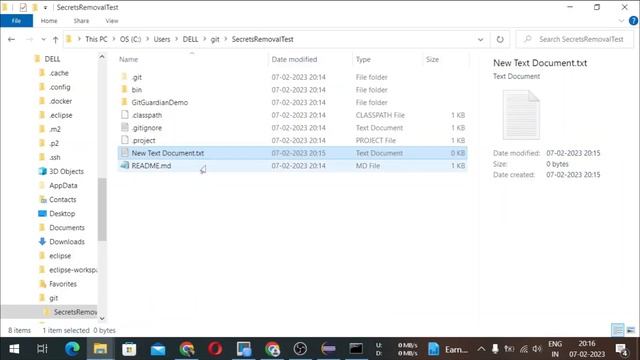
Task: Select .config in the navigation pane
Action: tap(60, 87)
